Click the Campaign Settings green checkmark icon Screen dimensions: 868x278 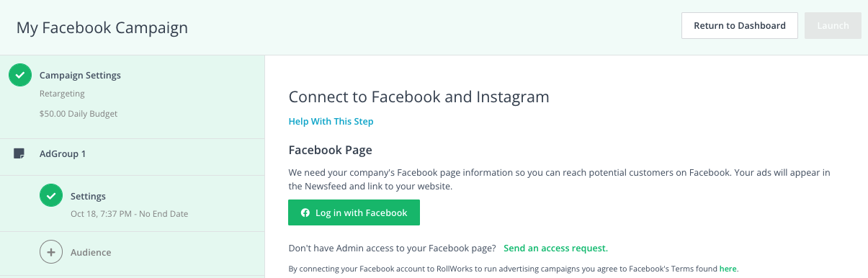point(20,75)
